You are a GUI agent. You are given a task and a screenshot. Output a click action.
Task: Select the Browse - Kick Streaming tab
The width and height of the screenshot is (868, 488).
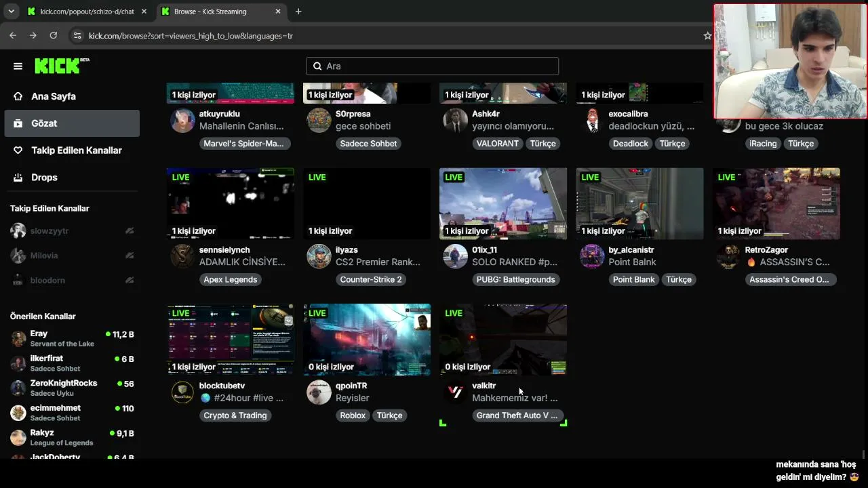(221, 12)
